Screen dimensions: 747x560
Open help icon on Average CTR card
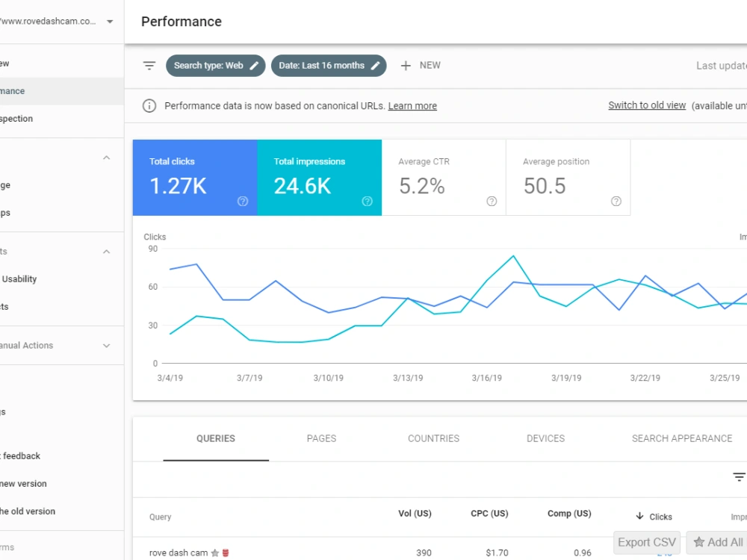[x=492, y=202]
